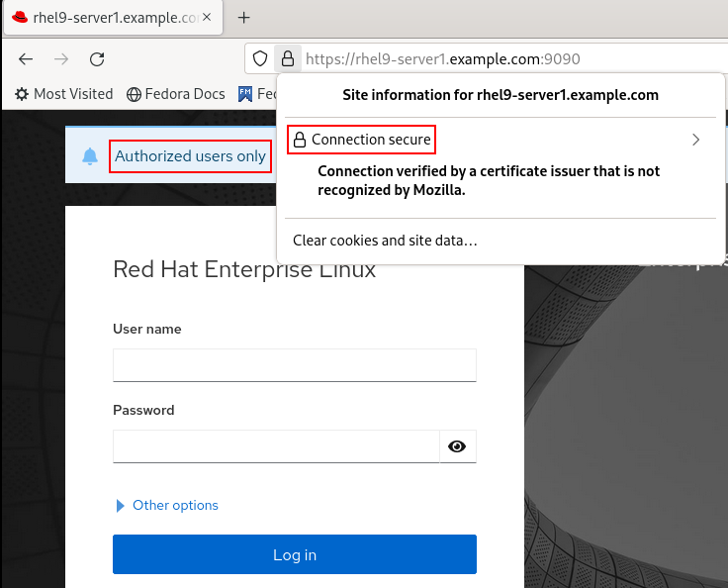Toggle password visibility with eye icon
The width and height of the screenshot is (728, 588).
(457, 446)
